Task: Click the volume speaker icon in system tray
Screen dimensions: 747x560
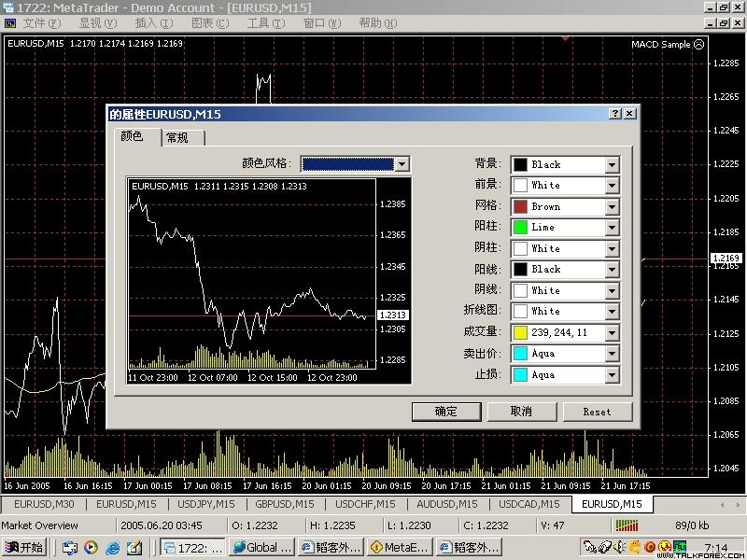Action: pos(620,547)
